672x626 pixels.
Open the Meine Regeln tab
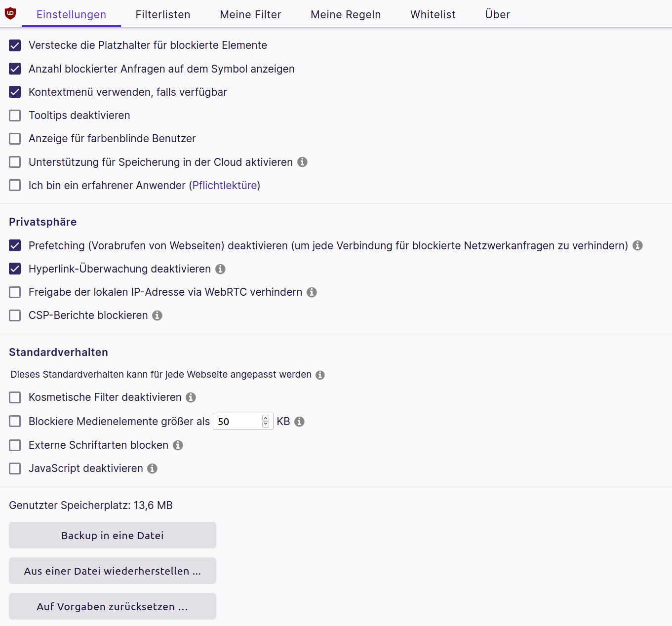click(x=346, y=15)
